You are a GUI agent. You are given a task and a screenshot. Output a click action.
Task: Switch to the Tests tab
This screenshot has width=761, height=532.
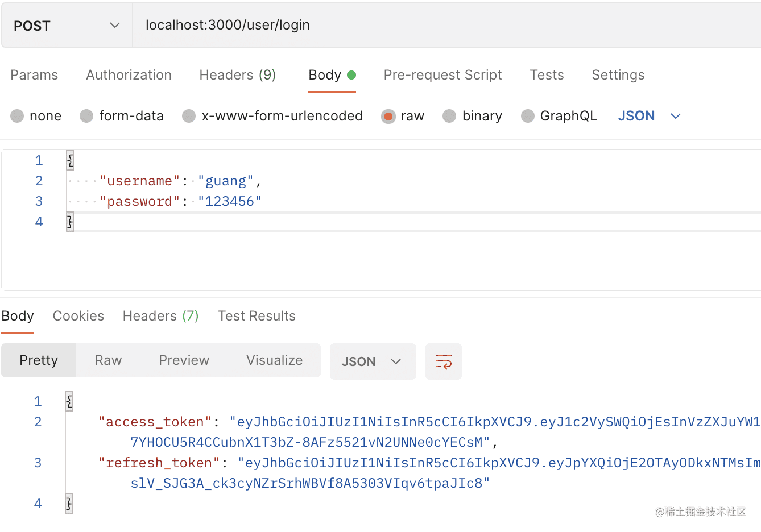pos(547,75)
